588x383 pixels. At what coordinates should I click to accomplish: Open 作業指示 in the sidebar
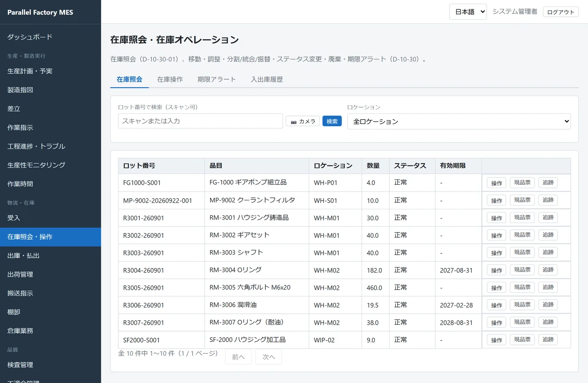(50, 128)
